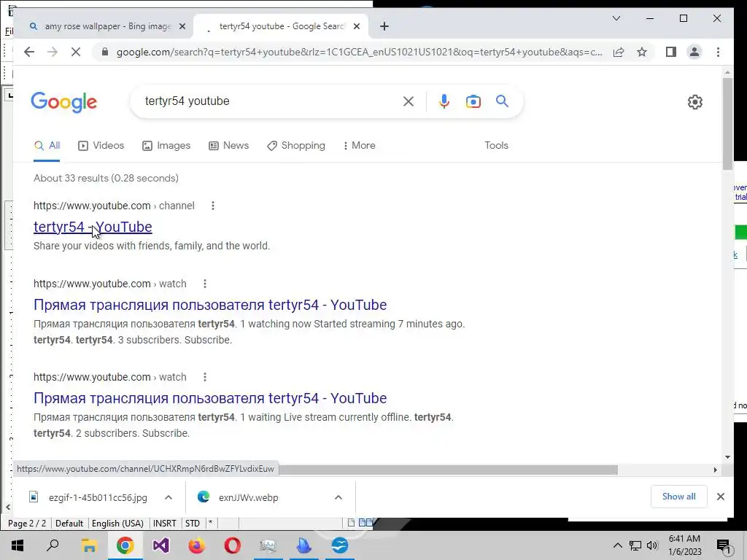747x560 pixels.
Task: Bookmark this page with the star
Action: (x=642, y=52)
